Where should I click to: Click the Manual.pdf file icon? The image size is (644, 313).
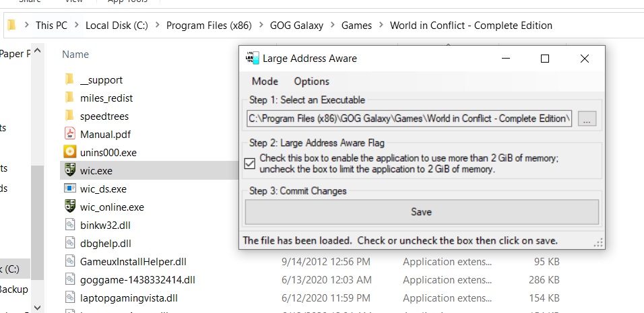click(70, 134)
